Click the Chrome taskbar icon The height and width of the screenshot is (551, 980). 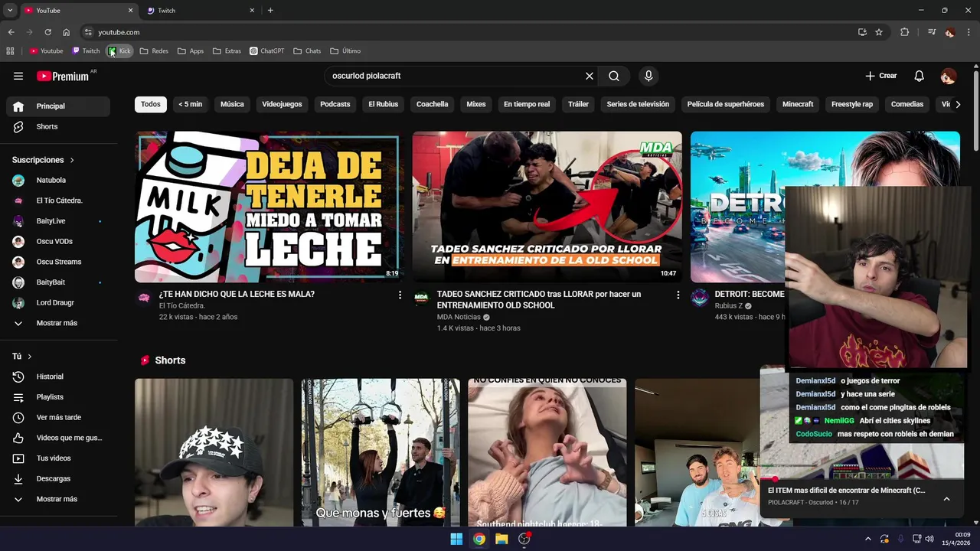point(479,539)
